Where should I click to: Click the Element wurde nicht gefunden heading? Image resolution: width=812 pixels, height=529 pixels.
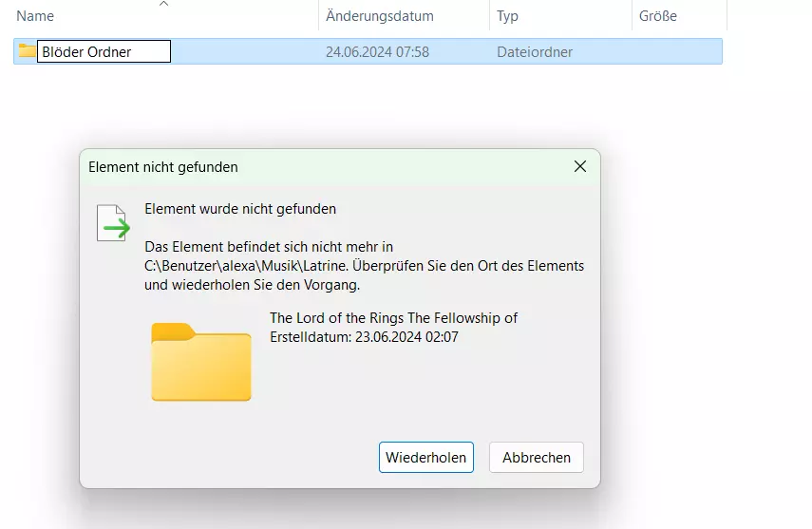[240, 209]
